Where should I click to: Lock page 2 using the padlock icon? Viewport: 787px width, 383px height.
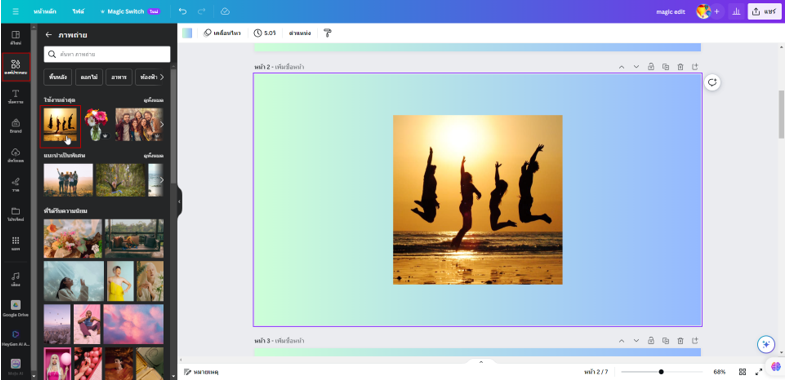(650, 67)
